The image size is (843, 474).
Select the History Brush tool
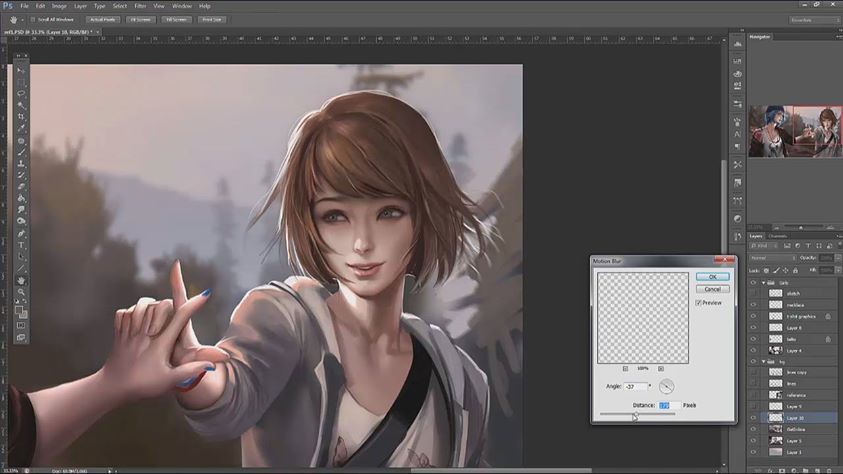click(21, 175)
